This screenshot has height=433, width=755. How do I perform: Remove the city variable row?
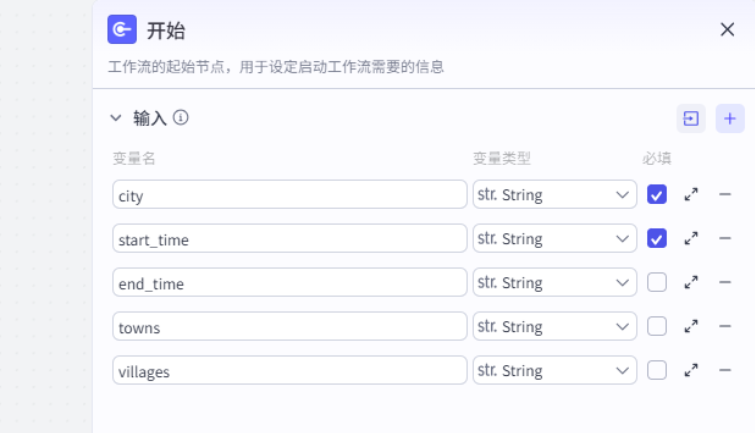(725, 195)
